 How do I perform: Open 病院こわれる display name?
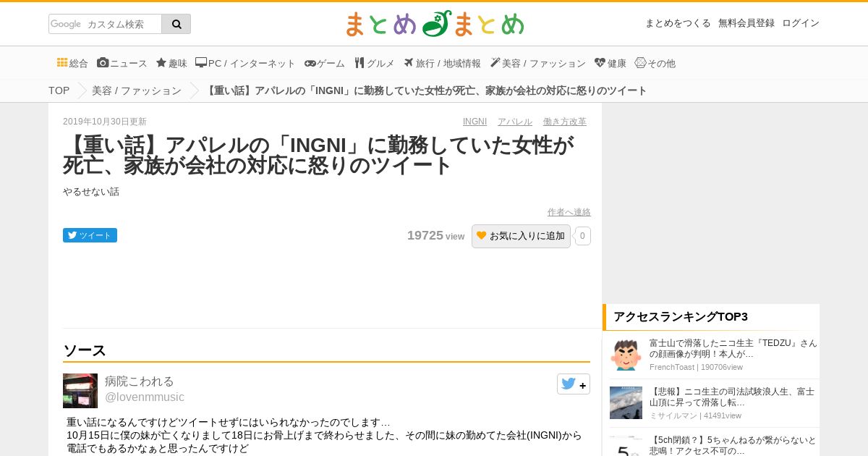click(140, 381)
